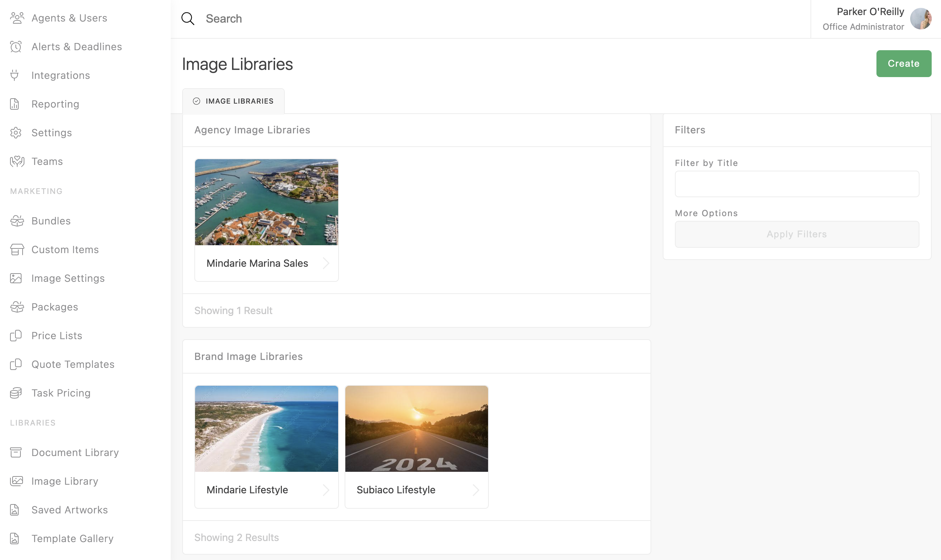This screenshot has width=941, height=560.
Task: Click the Agents & Users sidebar icon
Action: pos(16,18)
